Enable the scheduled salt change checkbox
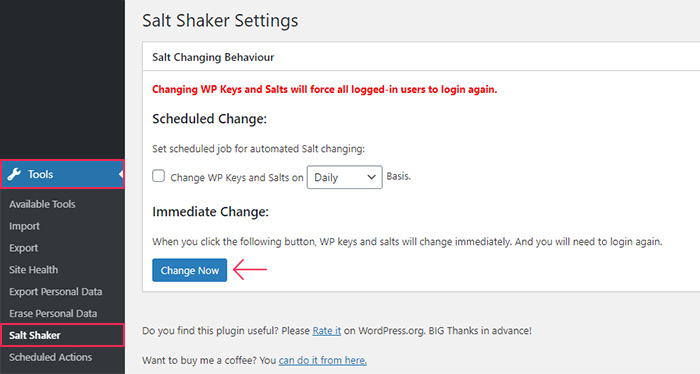The height and width of the screenshot is (374, 700). (158, 176)
